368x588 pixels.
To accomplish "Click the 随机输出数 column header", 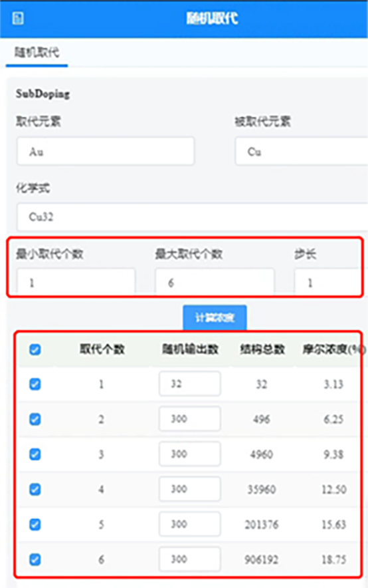I will pyautogui.click(x=190, y=349).
